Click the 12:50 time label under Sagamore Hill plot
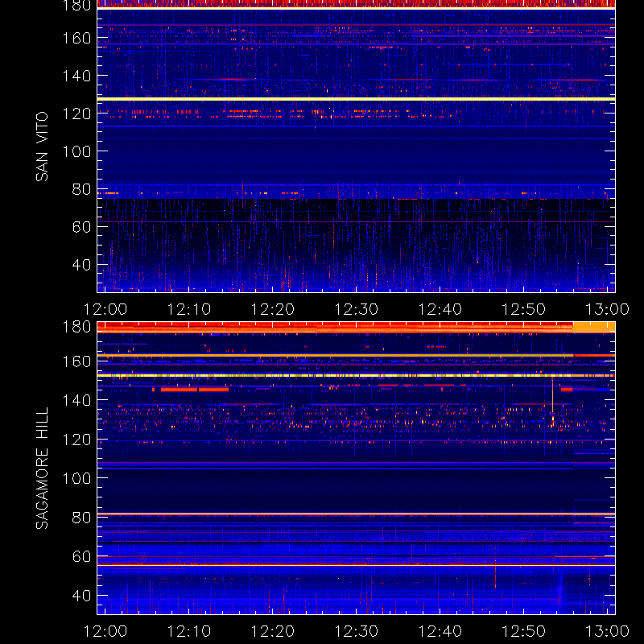 click(524, 631)
